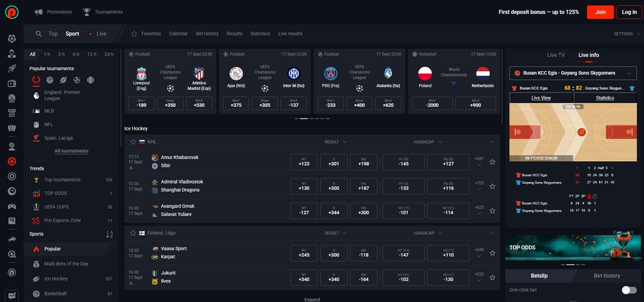Click the site logo icon

click(x=12, y=12)
